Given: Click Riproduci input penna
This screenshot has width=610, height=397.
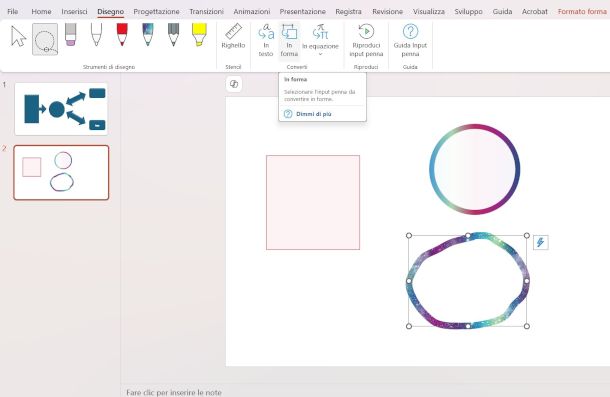Looking at the screenshot, I should [x=366, y=40].
